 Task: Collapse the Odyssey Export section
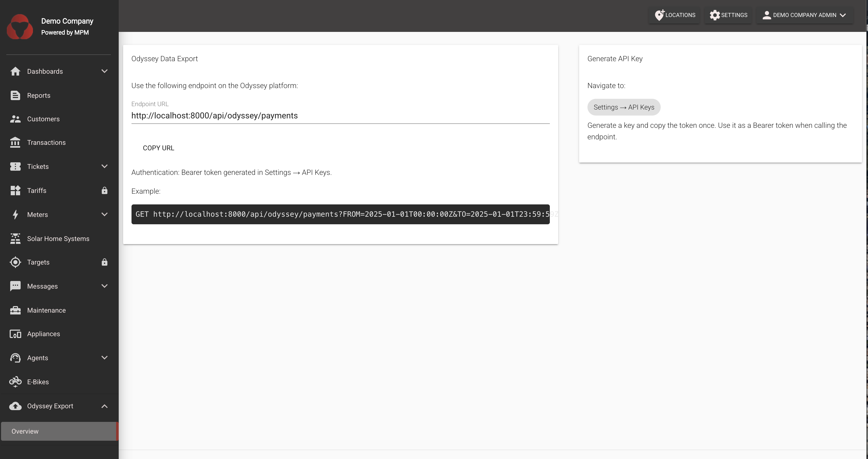click(105, 406)
